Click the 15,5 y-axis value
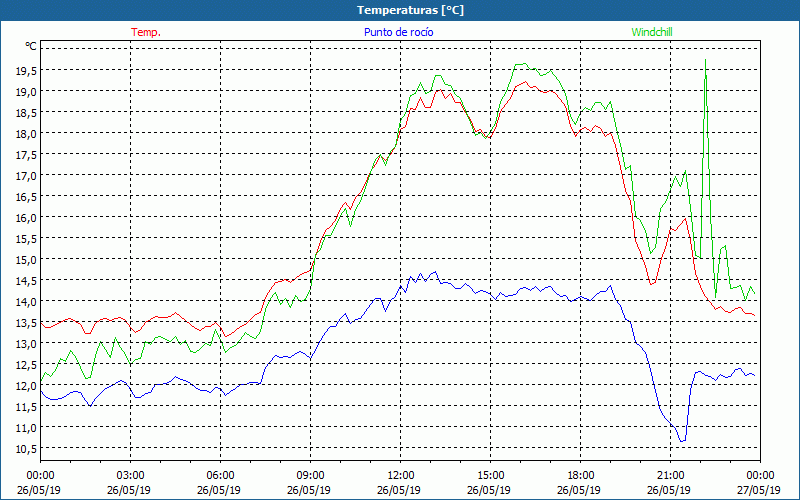800x500 pixels. 26,239
